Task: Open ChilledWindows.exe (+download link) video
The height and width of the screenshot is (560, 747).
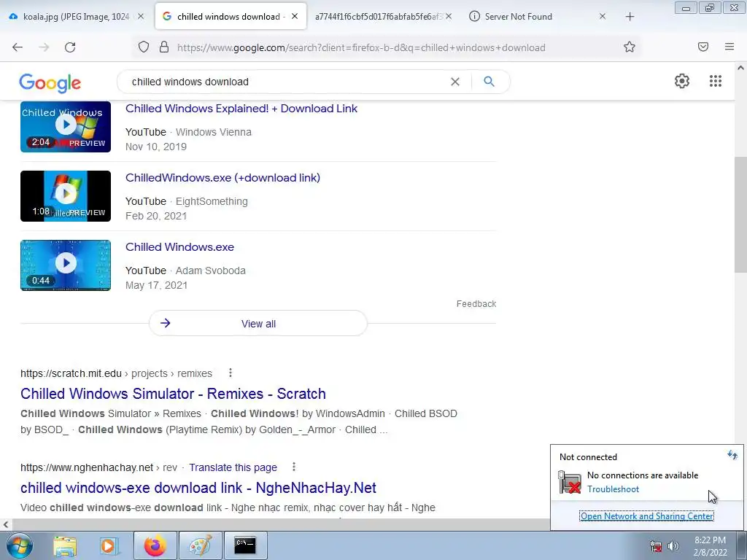Action: pyautogui.click(x=222, y=178)
